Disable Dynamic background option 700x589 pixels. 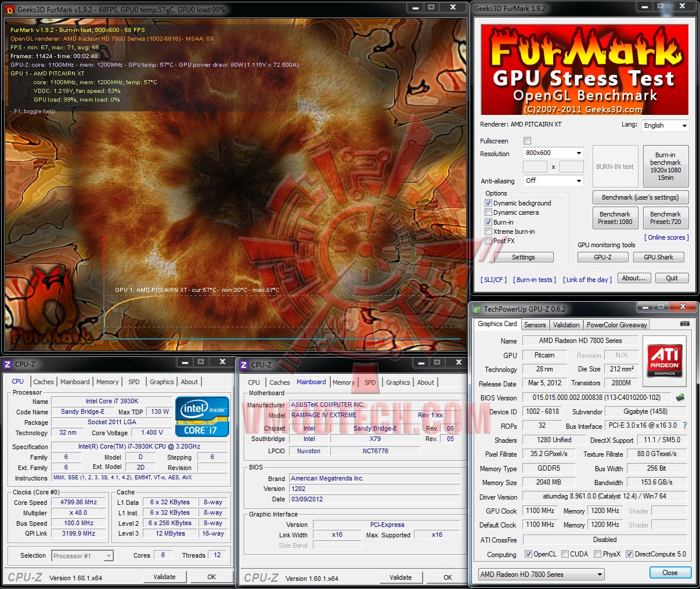point(488,203)
